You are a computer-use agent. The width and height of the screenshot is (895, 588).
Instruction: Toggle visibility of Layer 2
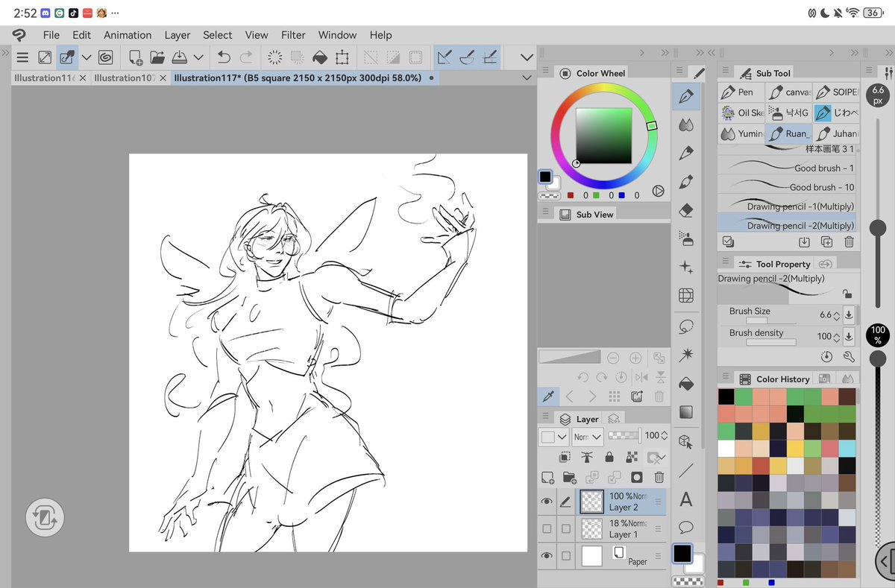[x=547, y=502]
